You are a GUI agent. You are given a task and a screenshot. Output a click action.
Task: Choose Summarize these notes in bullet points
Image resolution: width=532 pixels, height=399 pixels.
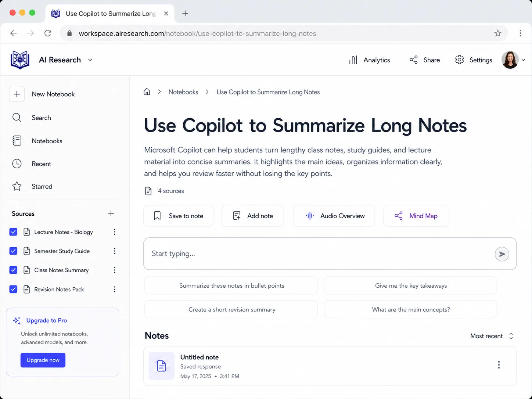point(231,285)
